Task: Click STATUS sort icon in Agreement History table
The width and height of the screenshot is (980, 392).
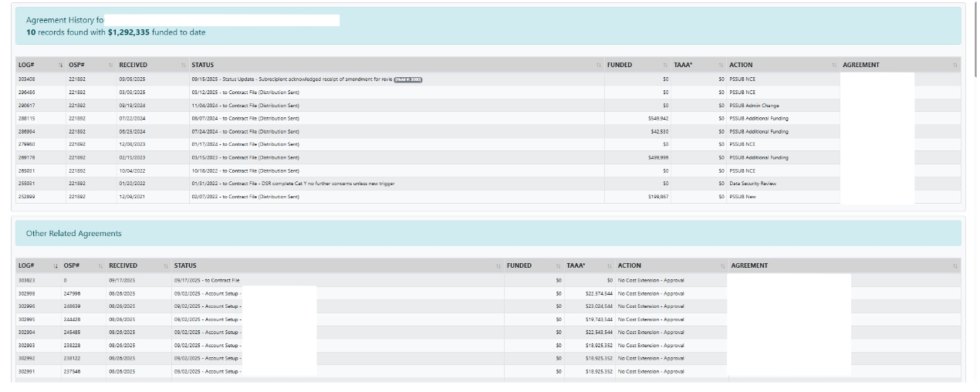Action: coord(598,66)
